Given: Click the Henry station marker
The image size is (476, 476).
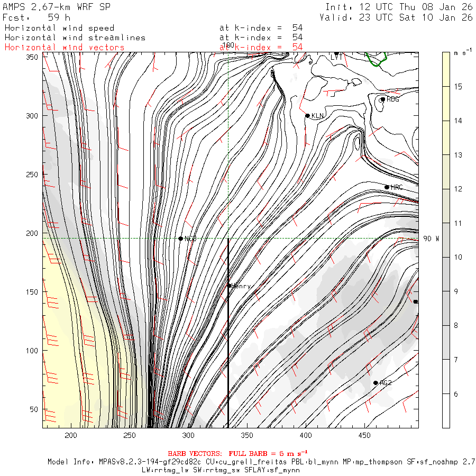Looking at the screenshot, I should click(229, 286).
